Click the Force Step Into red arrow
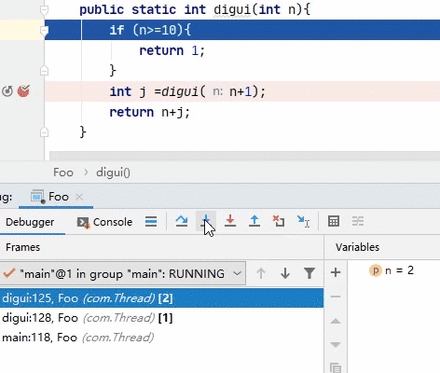 click(230, 221)
